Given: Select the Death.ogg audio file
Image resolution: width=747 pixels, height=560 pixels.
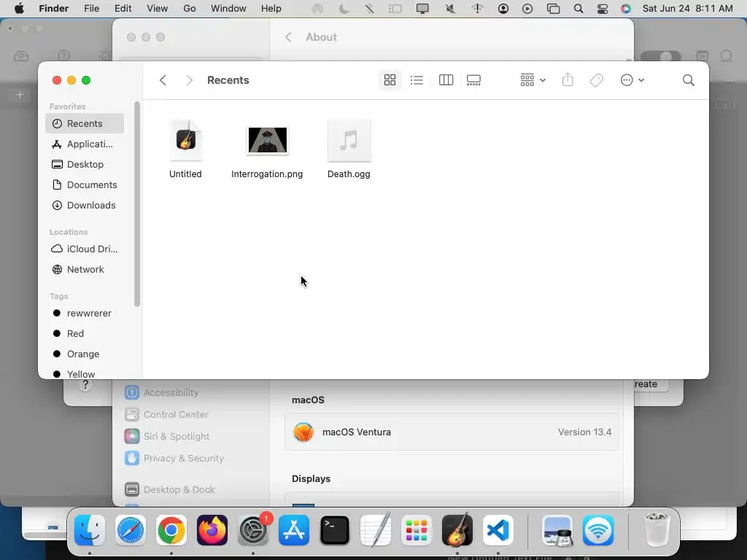Looking at the screenshot, I should pyautogui.click(x=349, y=141).
